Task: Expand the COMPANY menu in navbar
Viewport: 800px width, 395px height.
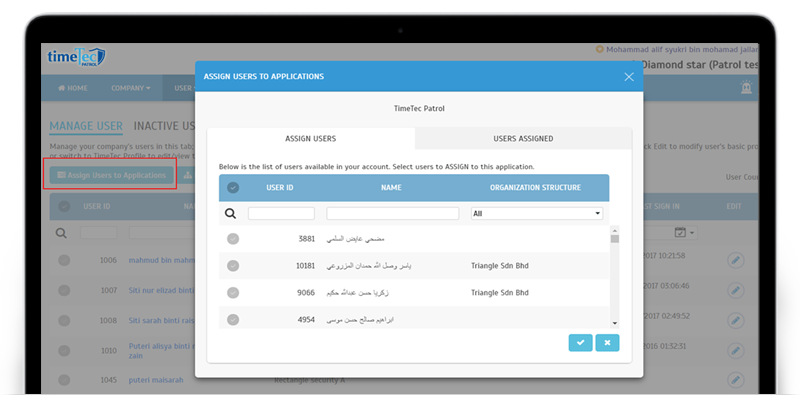Action: pos(131,88)
